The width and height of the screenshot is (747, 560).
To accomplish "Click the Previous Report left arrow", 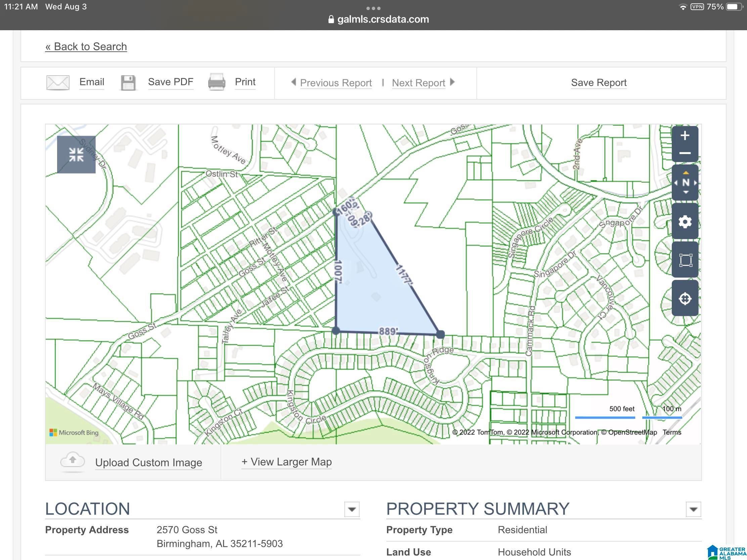I will [294, 82].
